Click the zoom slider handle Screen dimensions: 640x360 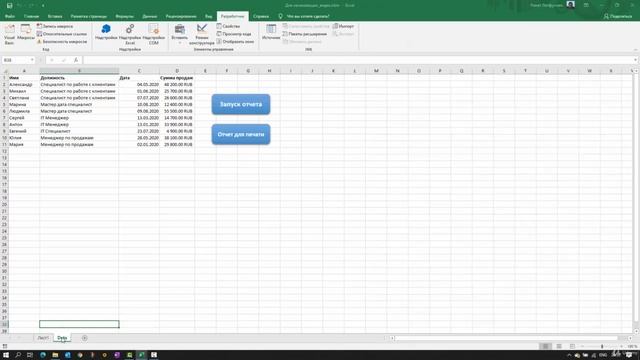[602, 346]
